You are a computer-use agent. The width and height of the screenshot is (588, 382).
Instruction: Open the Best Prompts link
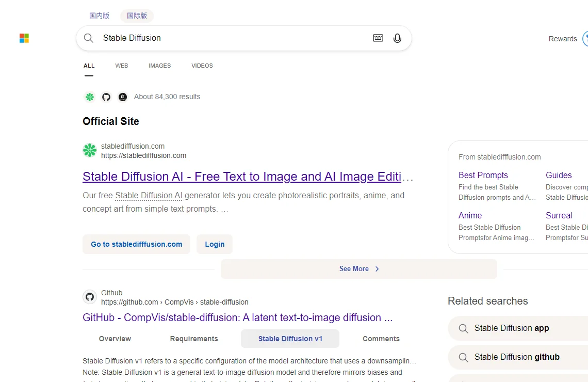(x=483, y=175)
